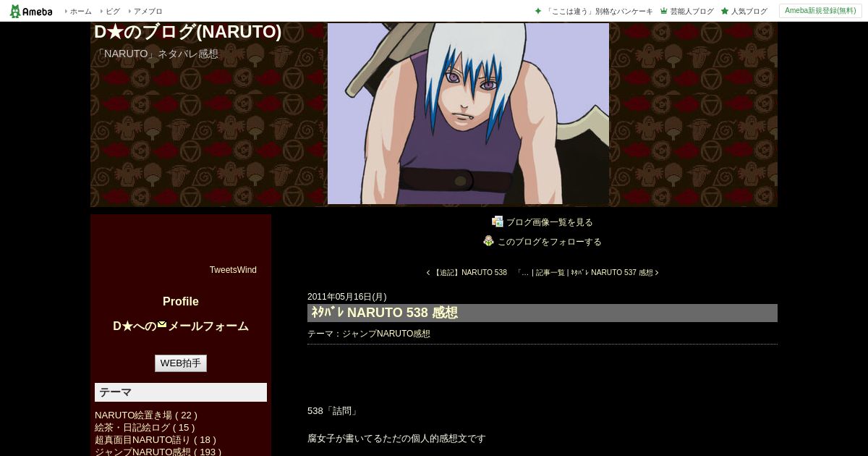Click このブログをフォローする link

(x=550, y=242)
